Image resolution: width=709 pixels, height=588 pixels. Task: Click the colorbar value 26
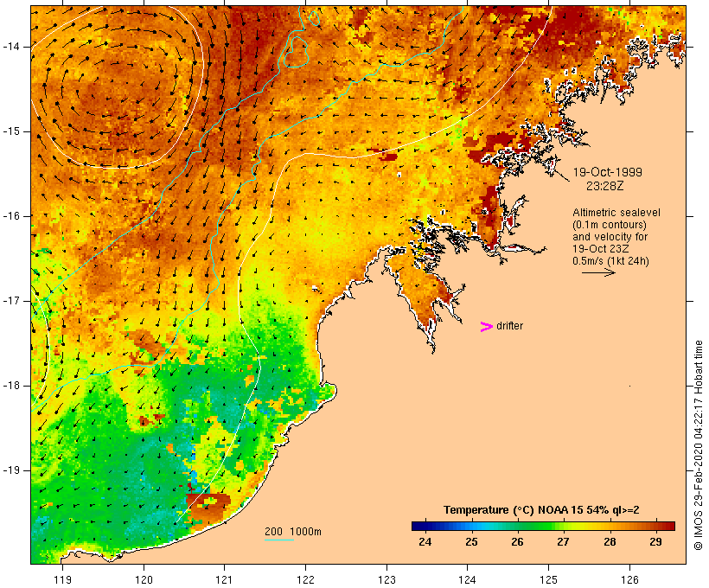[517, 542]
